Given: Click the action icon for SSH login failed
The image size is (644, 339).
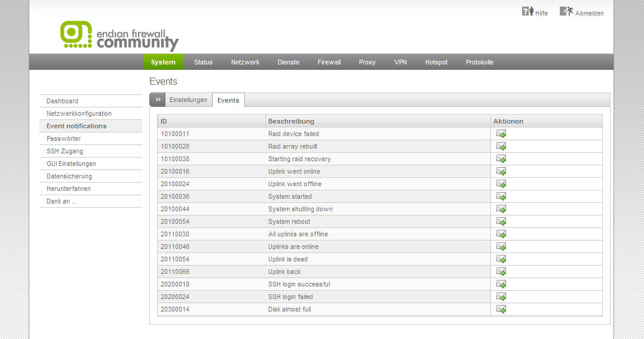Looking at the screenshot, I should (x=501, y=297).
